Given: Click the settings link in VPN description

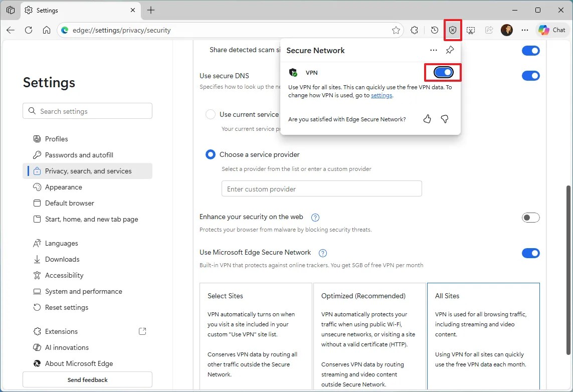Looking at the screenshot, I should click(381, 95).
